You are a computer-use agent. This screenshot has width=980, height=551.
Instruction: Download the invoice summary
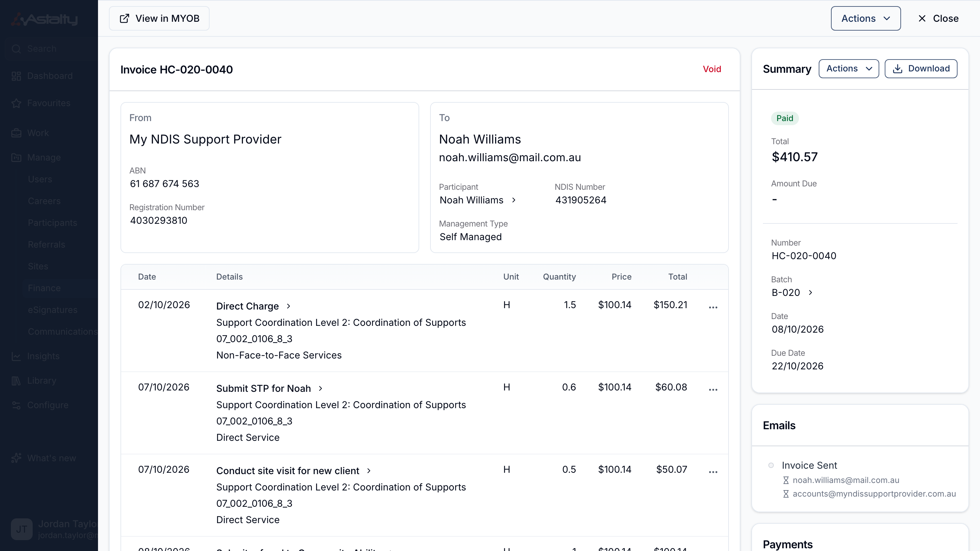[921, 68]
